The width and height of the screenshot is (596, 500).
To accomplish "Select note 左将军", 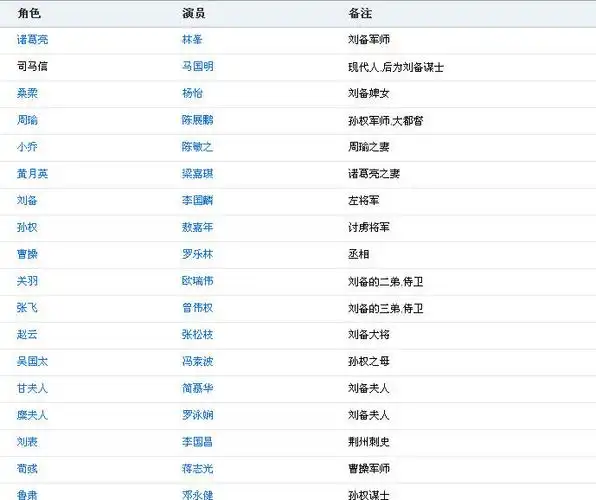I will tap(363, 200).
